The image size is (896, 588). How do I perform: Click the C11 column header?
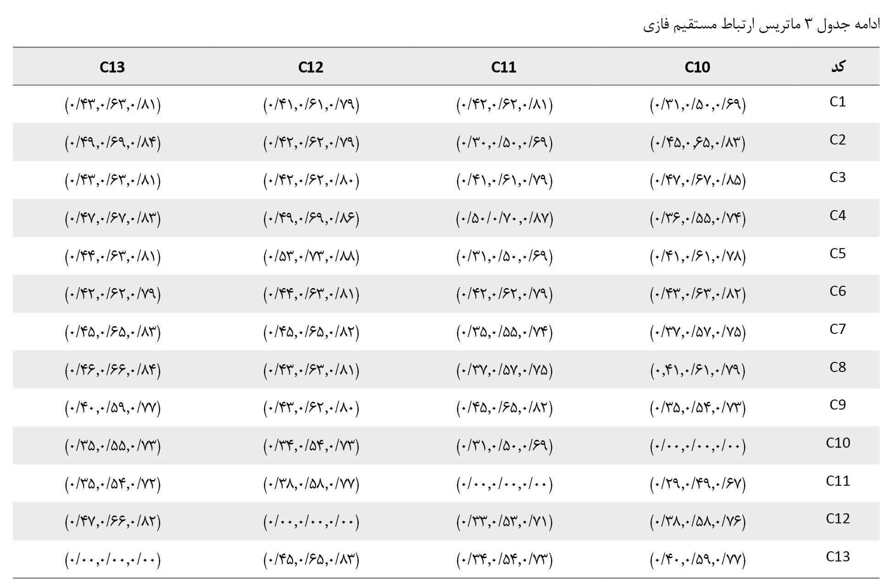coord(503,67)
